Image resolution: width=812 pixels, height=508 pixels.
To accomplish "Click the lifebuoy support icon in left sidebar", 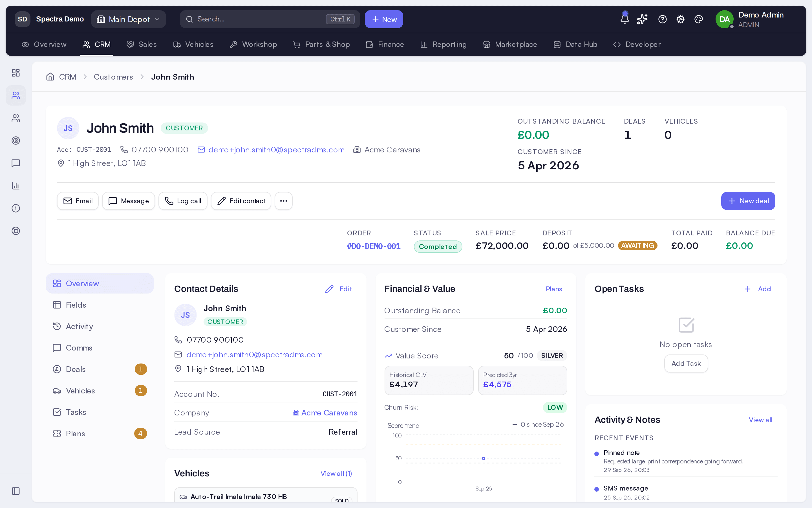I will [16, 231].
